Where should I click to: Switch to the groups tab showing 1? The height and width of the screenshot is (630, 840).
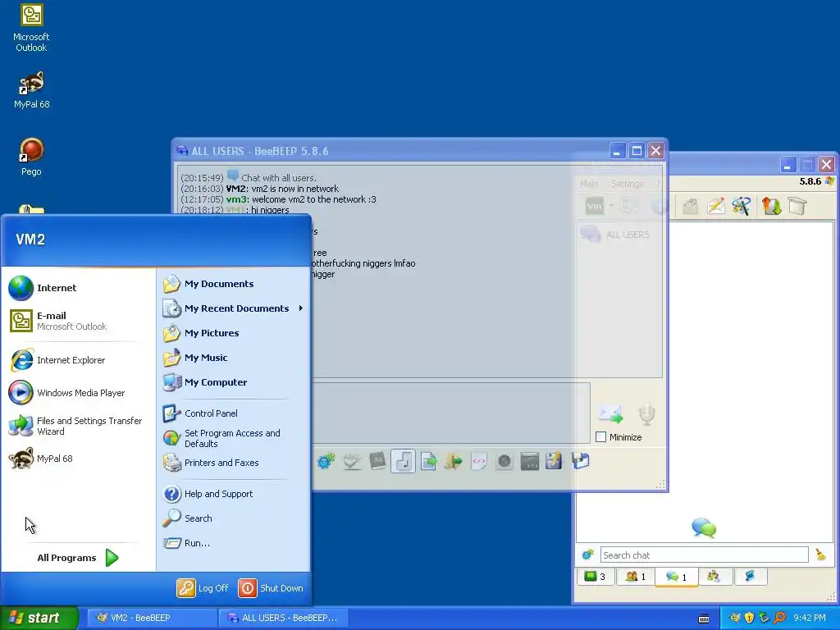pos(636,577)
